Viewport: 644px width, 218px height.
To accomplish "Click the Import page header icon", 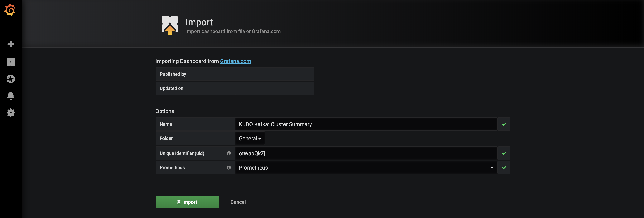I will (x=170, y=25).
